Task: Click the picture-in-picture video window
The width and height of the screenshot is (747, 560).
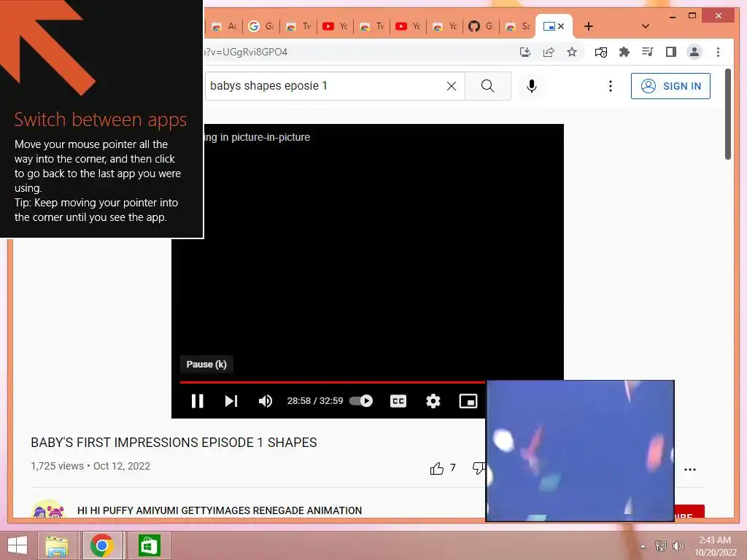Action: tap(580, 451)
